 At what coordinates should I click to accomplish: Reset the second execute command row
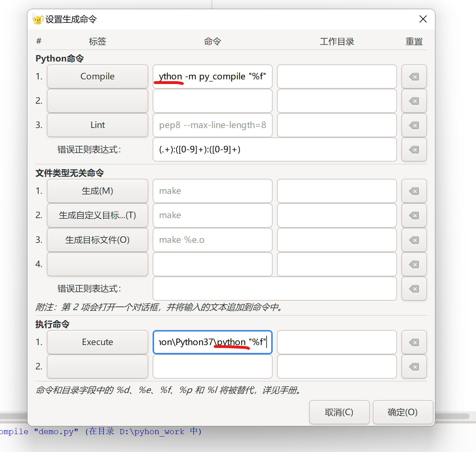[x=414, y=367]
